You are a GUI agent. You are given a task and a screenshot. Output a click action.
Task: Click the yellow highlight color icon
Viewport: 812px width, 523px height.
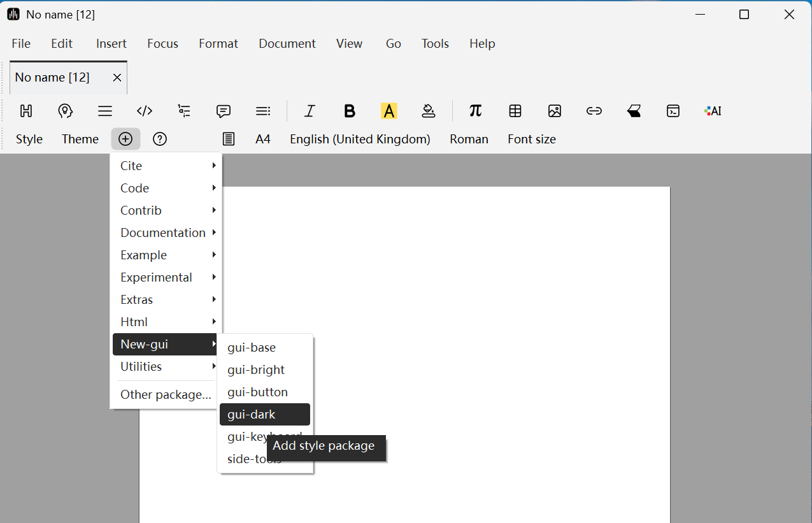pos(388,111)
